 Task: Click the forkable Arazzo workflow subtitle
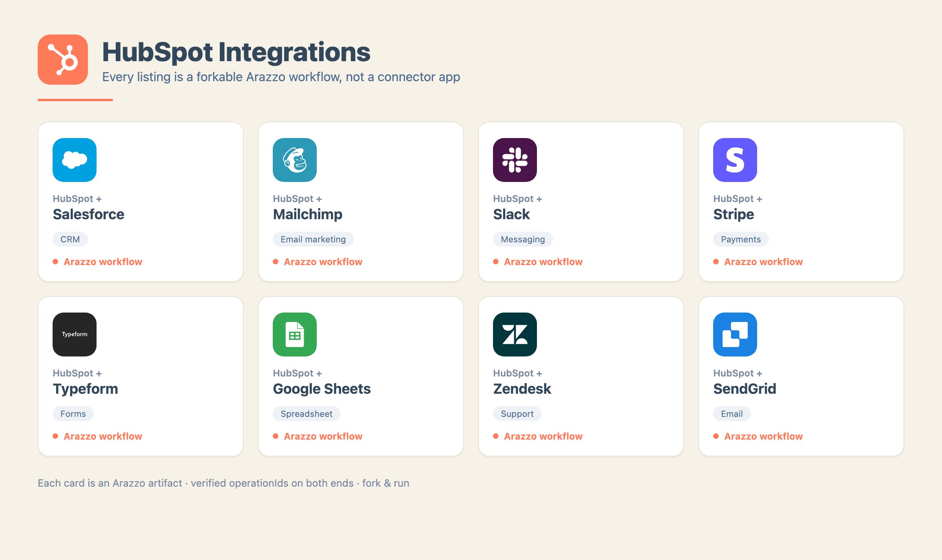[x=281, y=77]
